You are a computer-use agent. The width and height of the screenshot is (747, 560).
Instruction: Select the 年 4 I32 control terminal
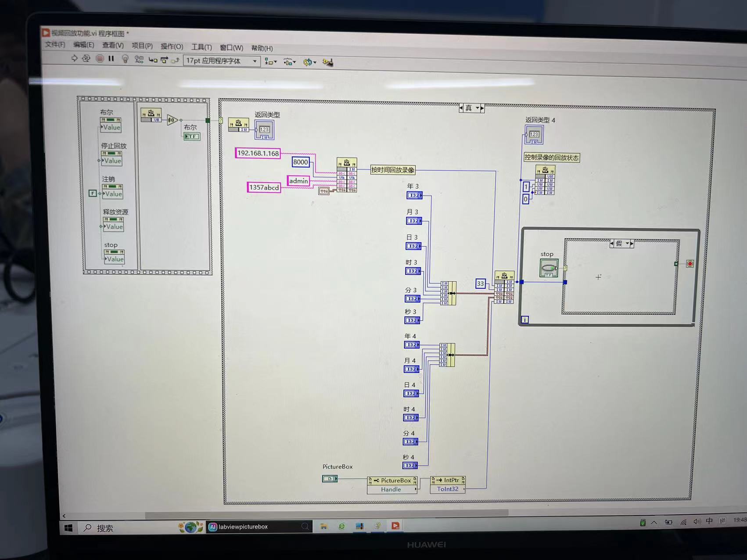[412, 345]
